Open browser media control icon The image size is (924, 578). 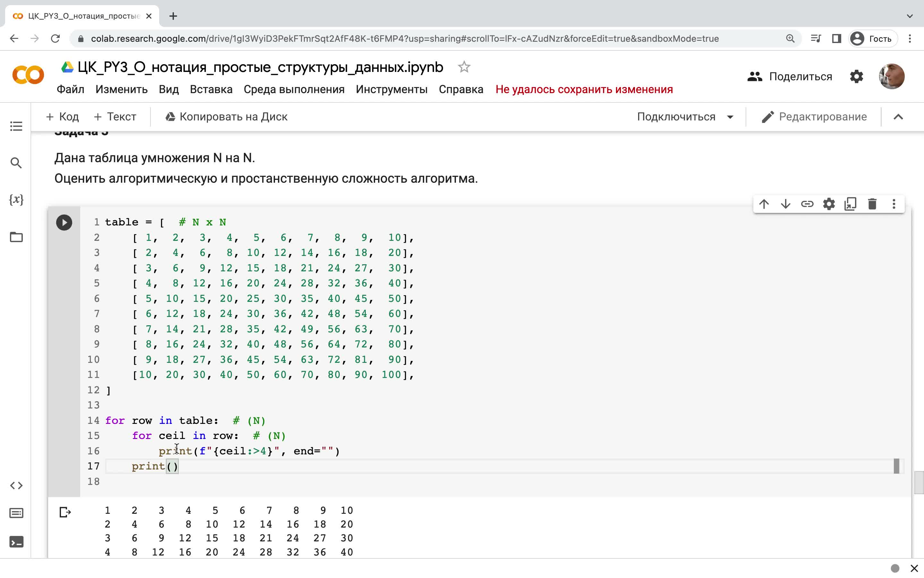[x=815, y=39]
